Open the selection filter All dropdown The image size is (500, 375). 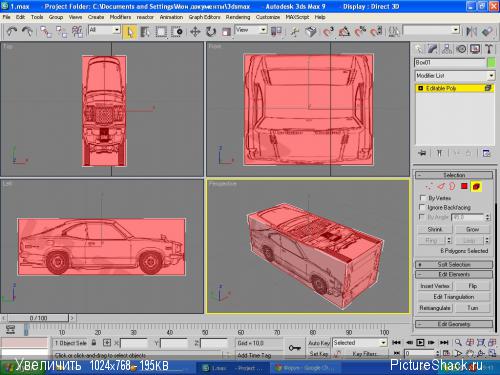coord(104,30)
